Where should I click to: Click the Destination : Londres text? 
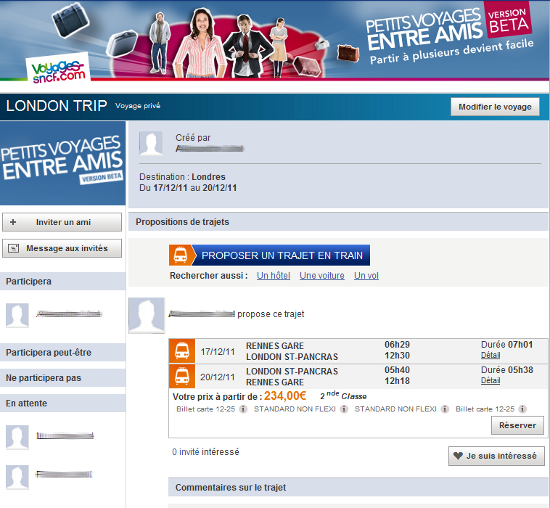point(182,177)
